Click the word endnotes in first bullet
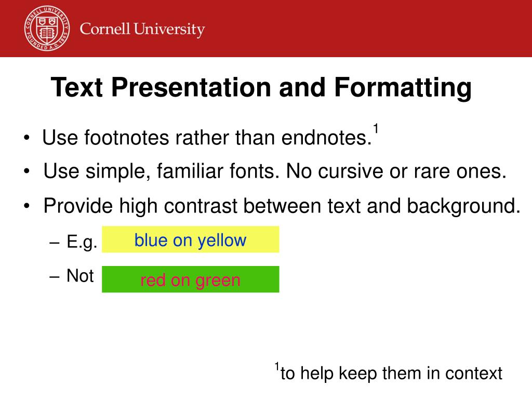 pyautogui.click(x=326, y=138)
